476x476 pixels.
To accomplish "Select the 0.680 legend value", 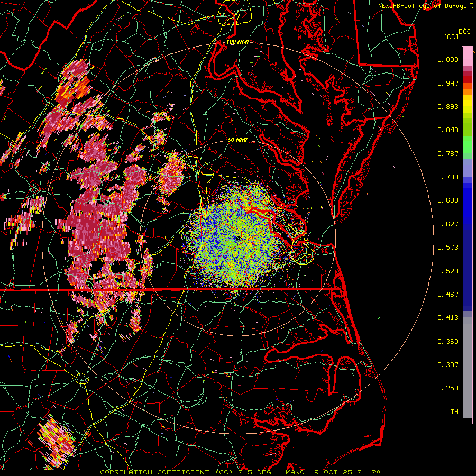I will [x=448, y=200].
